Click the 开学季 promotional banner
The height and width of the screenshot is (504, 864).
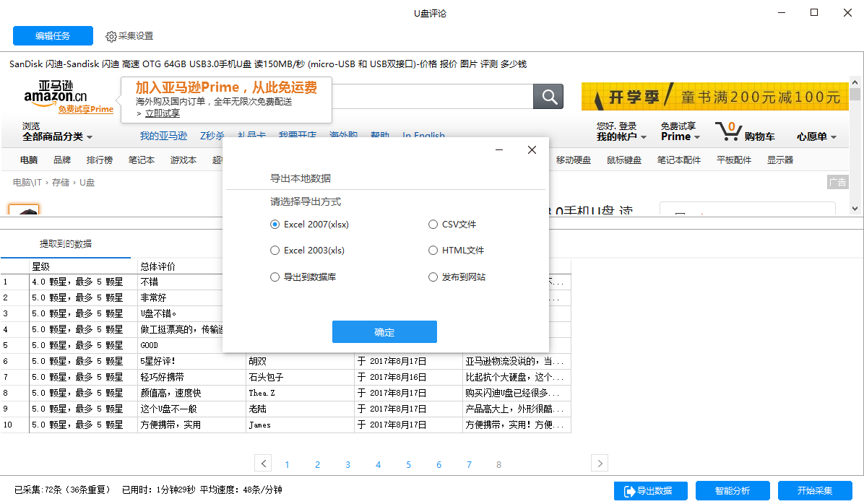[714, 96]
